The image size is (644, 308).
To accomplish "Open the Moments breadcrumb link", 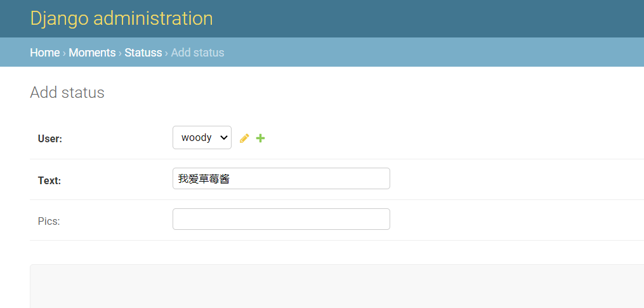I will pyautogui.click(x=92, y=52).
